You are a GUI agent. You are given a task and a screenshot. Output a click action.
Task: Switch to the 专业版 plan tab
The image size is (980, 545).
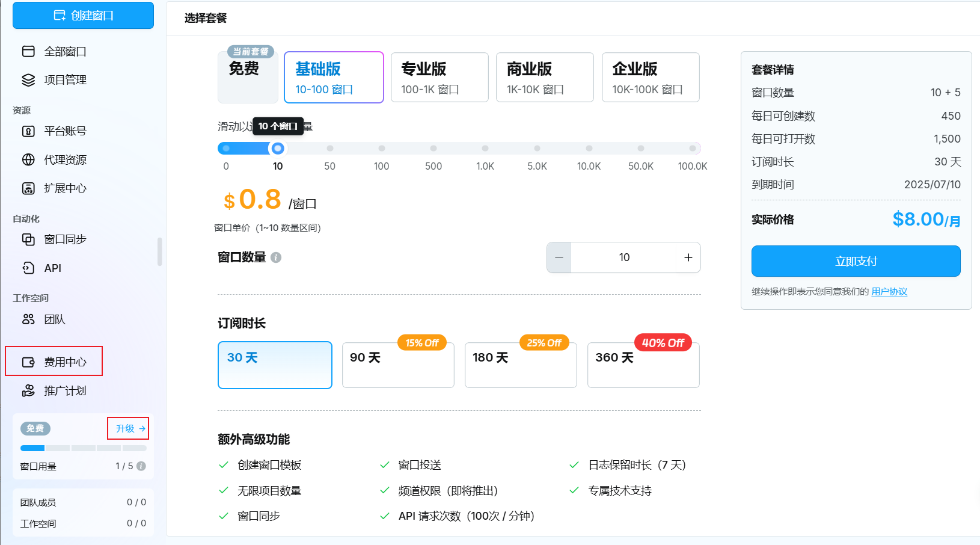(439, 78)
